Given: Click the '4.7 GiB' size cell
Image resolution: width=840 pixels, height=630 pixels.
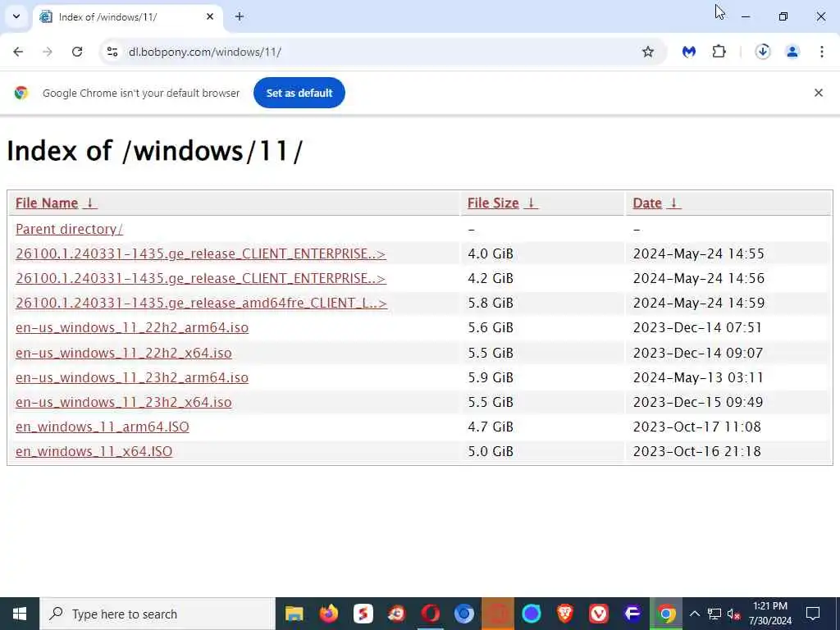Looking at the screenshot, I should click(491, 427).
